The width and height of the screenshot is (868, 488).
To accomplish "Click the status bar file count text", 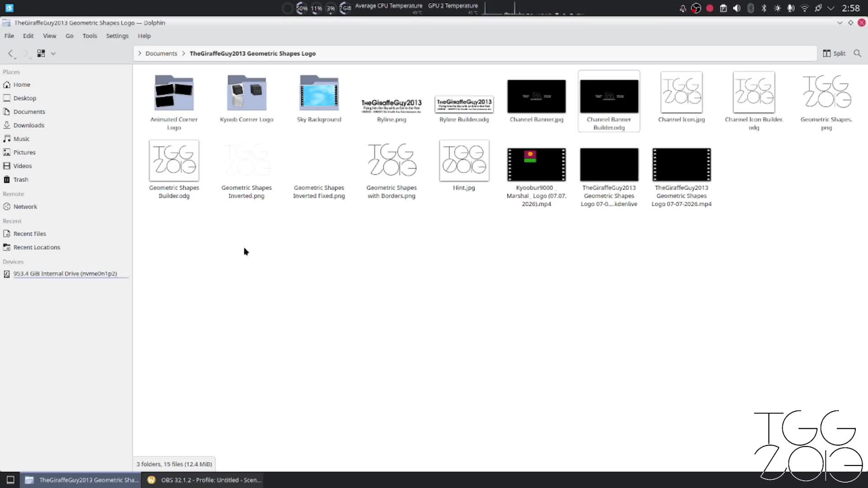I will 174,464.
